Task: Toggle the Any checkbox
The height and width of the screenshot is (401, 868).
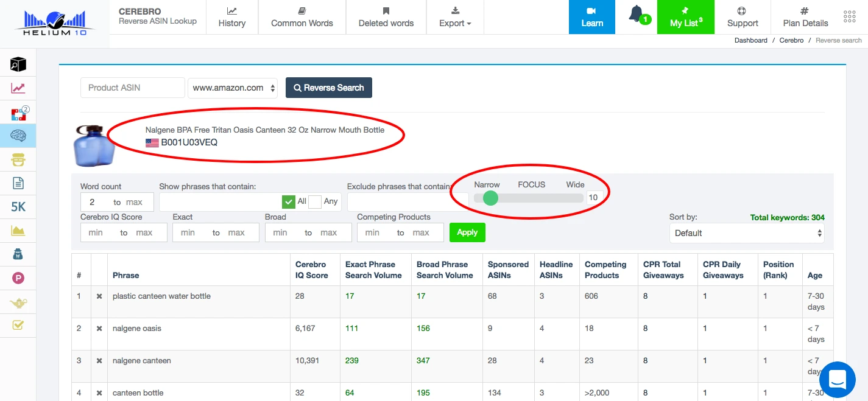Action: point(315,201)
